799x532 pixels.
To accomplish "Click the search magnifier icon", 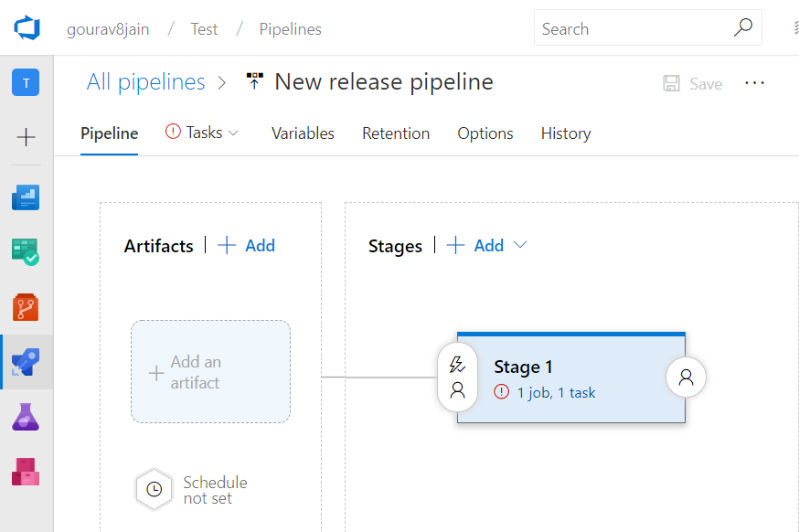I will click(x=744, y=28).
